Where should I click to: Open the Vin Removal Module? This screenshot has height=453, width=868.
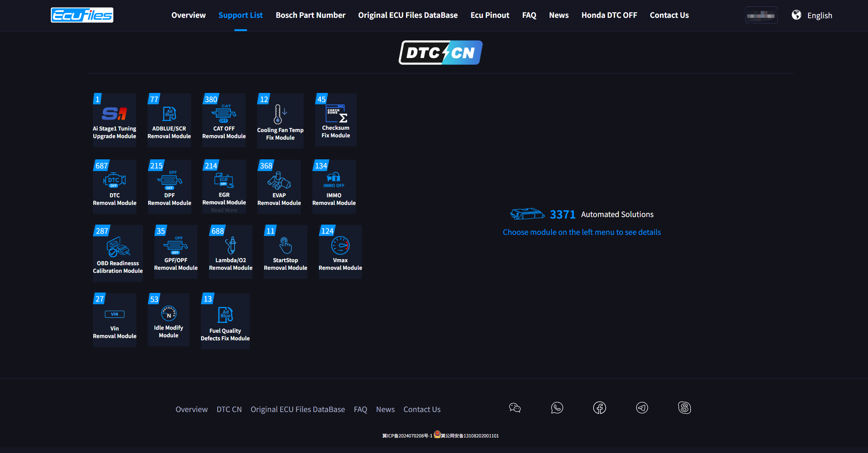tap(114, 320)
